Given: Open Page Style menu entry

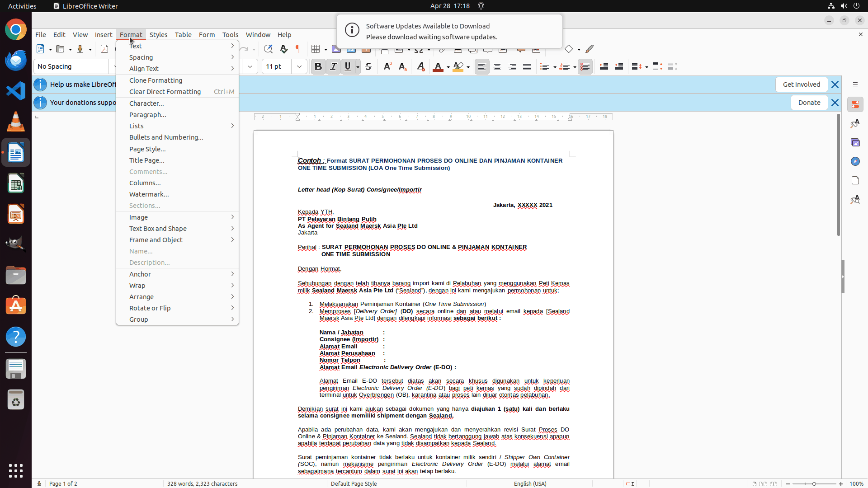Looking at the screenshot, I should pyautogui.click(x=147, y=149).
